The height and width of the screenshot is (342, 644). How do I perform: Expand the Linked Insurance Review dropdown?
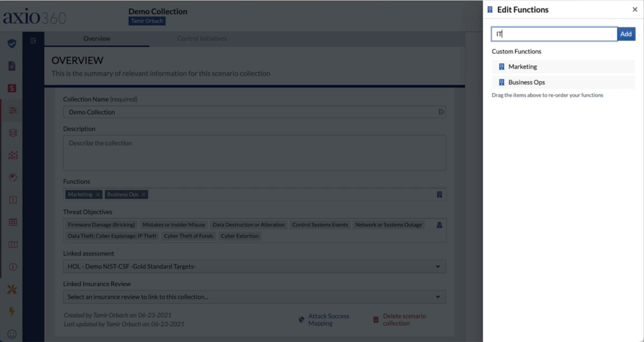point(254,297)
